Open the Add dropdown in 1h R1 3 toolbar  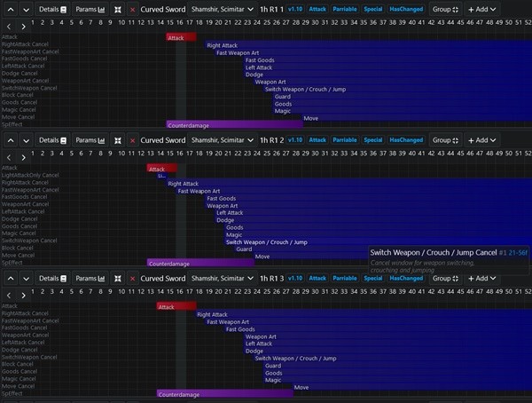click(x=481, y=279)
